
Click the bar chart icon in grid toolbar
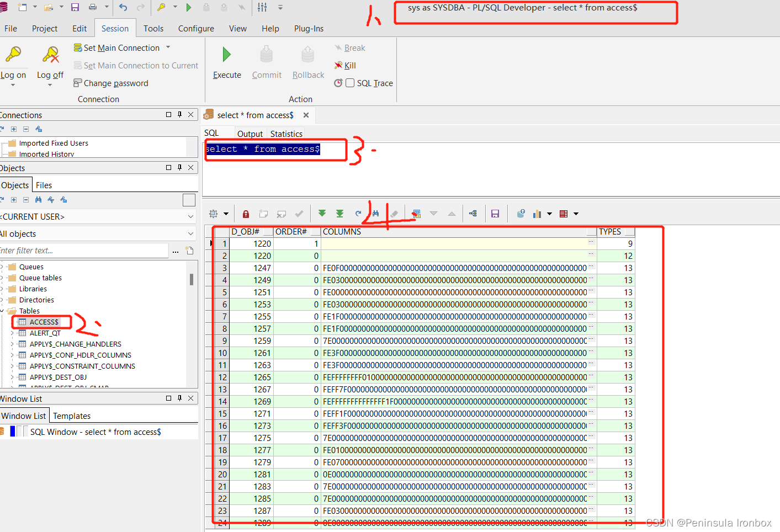click(x=537, y=214)
